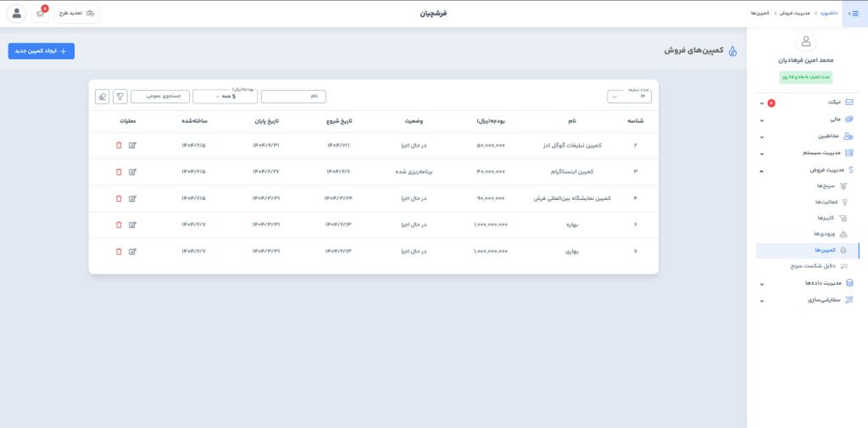868x428 pixels.
Task: Open the budget (بودجه) filter dropdown
Action: pos(225,97)
